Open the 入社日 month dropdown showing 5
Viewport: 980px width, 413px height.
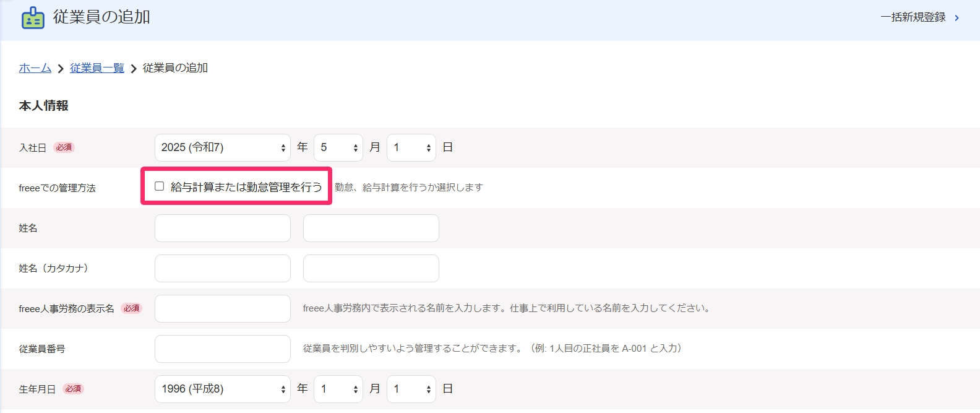point(338,147)
